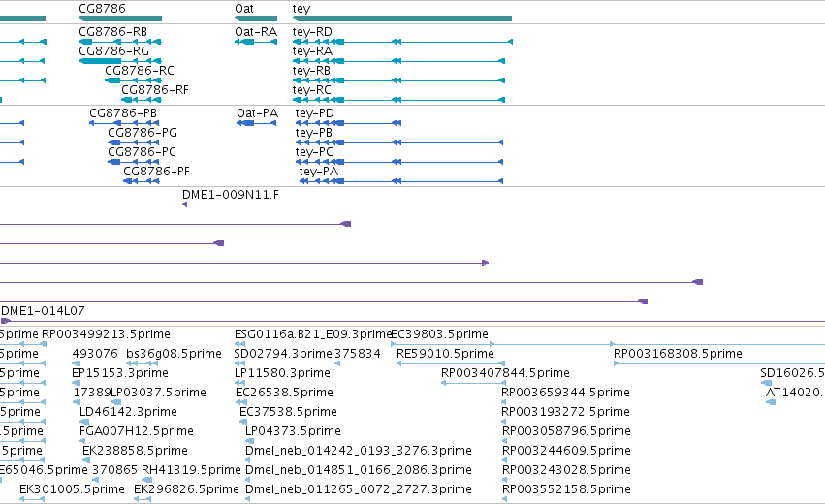This screenshot has height=504, width=825.
Task: Select EST RE59010.5prime
Action: (445, 354)
